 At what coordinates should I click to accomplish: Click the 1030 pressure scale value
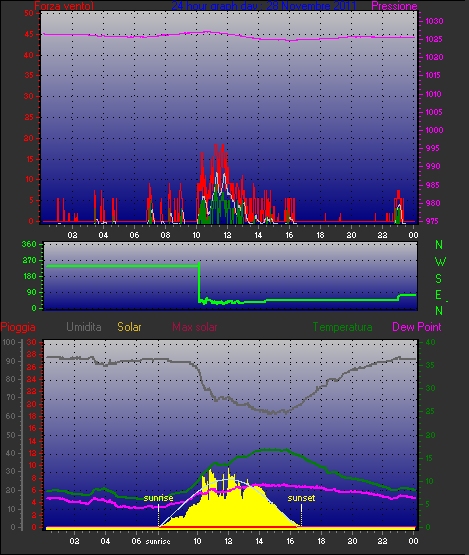tap(434, 21)
